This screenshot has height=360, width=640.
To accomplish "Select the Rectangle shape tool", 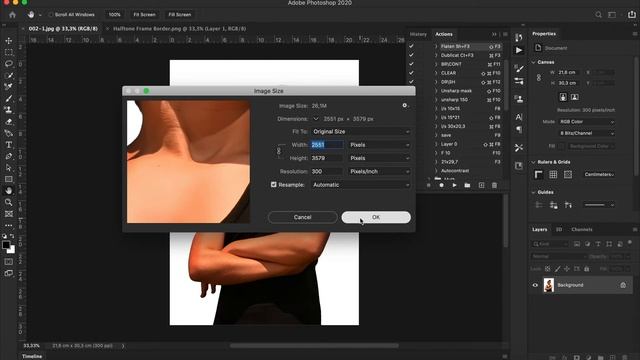I will 9,179.
